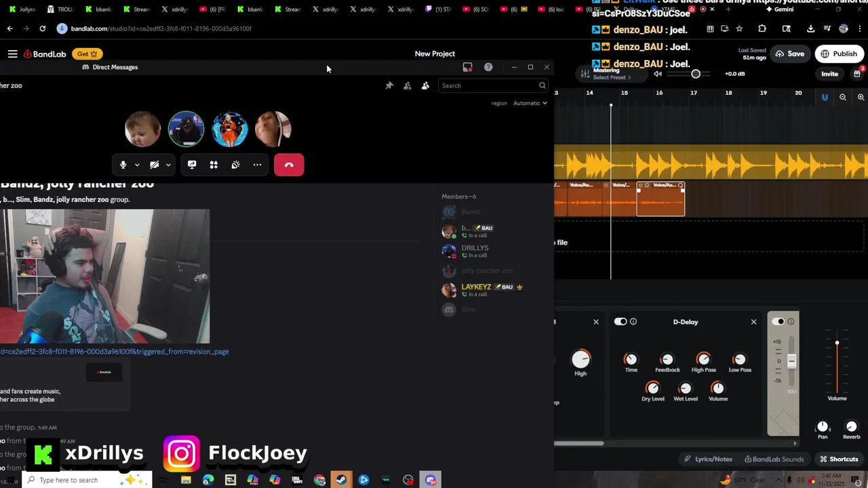Click the Get membership button
Image resolution: width=868 pixels, height=488 pixels.
(87, 54)
